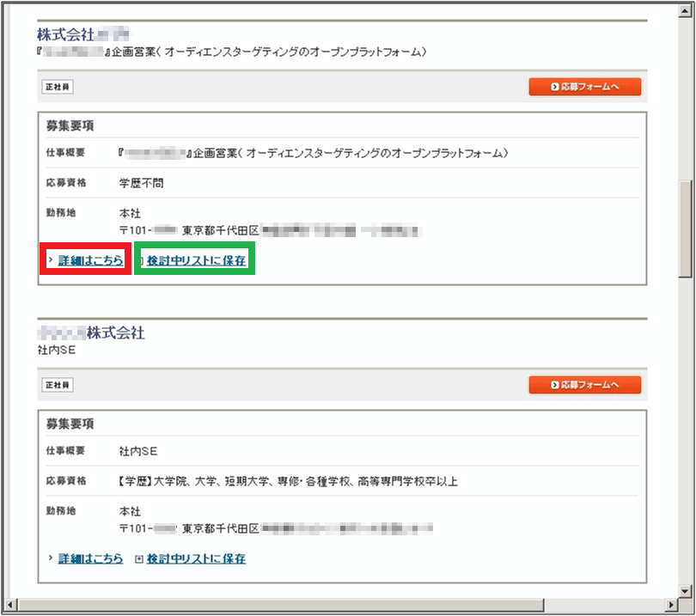Click the horizontal scrollbar right arrow
This screenshot has height=616, width=696.
click(671, 605)
